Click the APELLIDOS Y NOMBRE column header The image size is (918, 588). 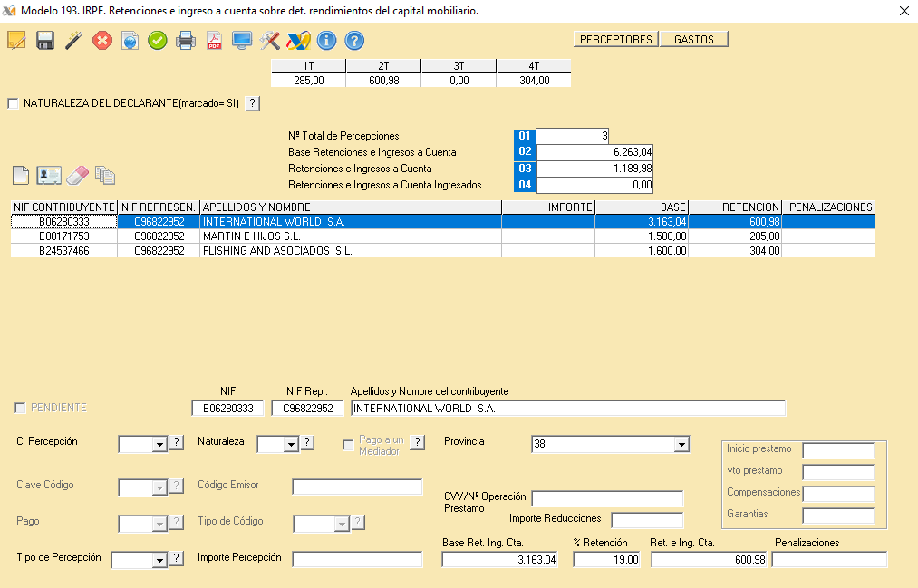(351, 207)
